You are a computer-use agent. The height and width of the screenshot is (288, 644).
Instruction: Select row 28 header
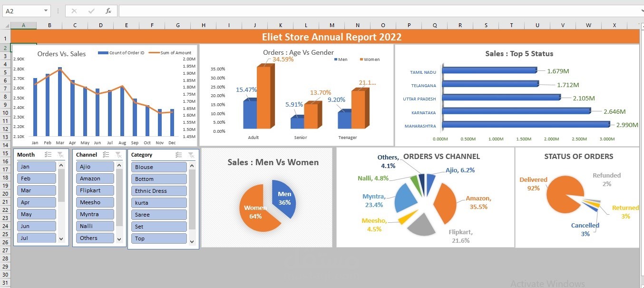click(5, 258)
